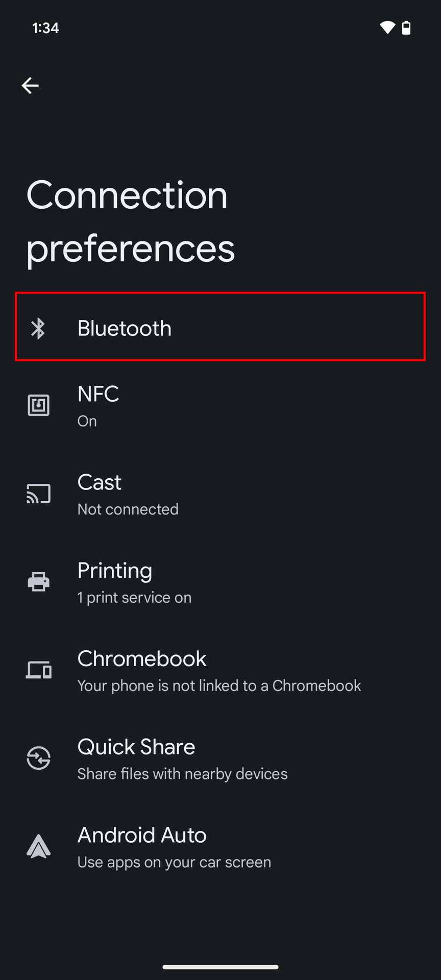Screen dimensions: 441x980
Task: Tap the Bluetooth symbol icon
Action: pyautogui.click(x=38, y=328)
